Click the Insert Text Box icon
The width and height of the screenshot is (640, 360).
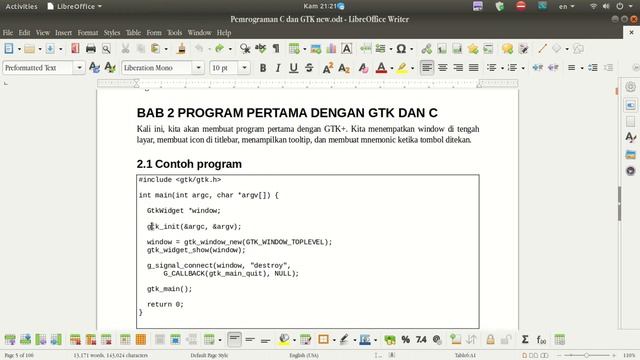(x=347, y=49)
